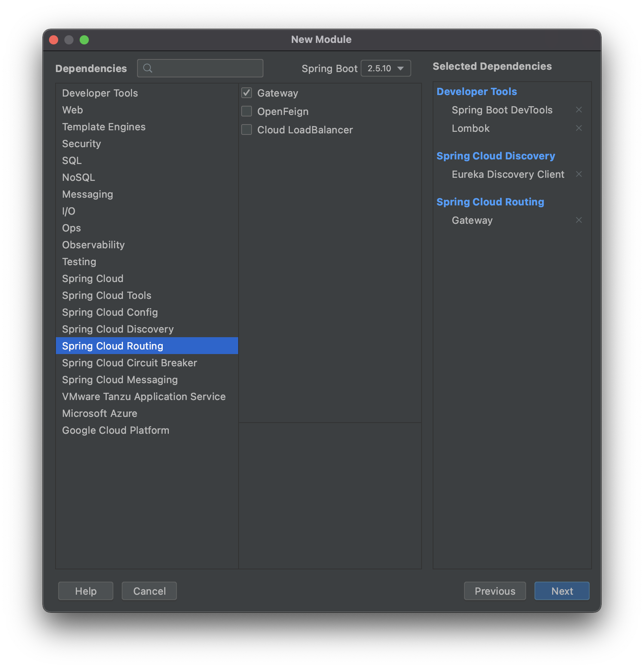
Task: Go back with the Previous button
Action: click(x=495, y=591)
